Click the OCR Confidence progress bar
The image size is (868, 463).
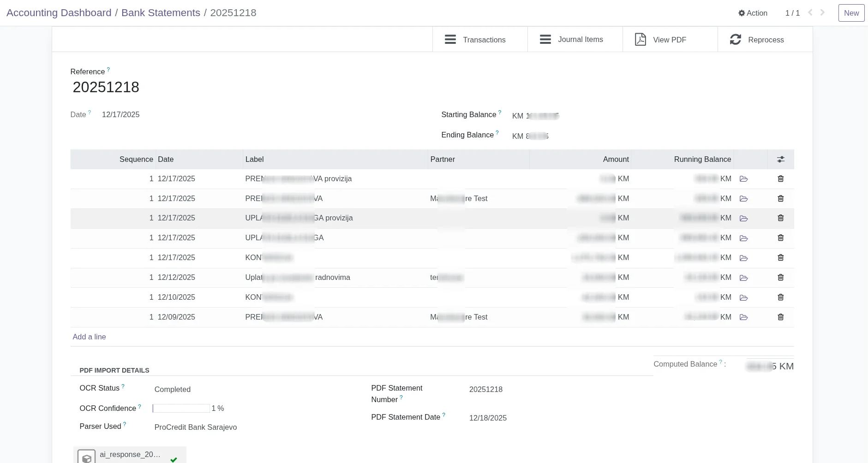tap(181, 409)
